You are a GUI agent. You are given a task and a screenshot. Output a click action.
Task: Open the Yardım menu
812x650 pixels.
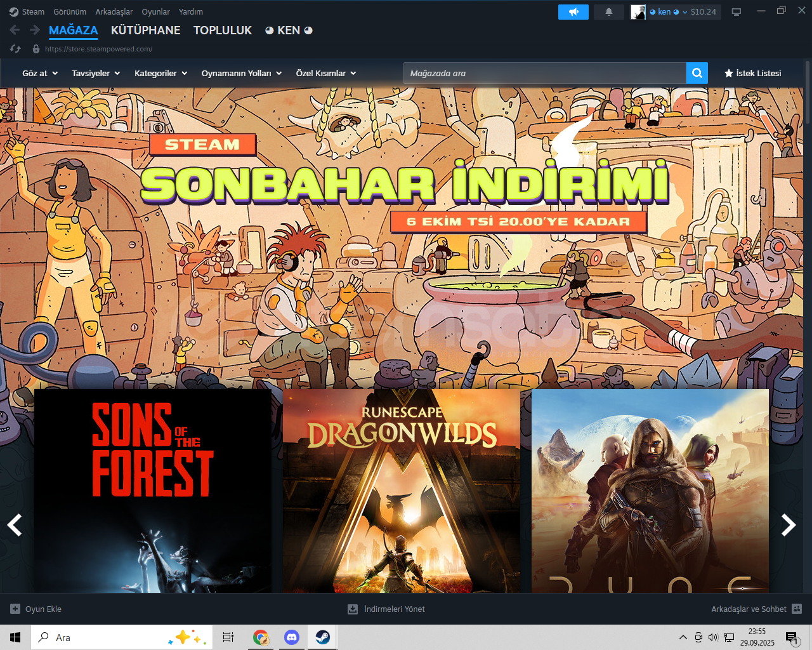tap(191, 12)
